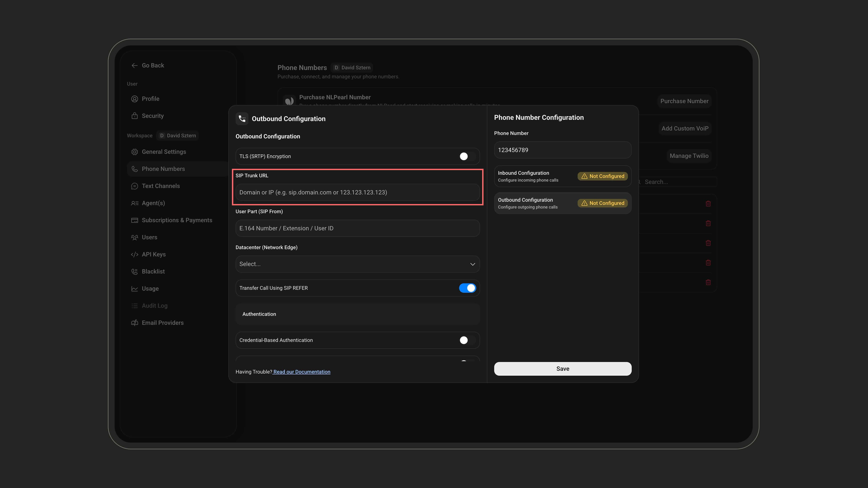This screenshot has width=868, height=488.
Task: Click the Save button
Action: click(562, 369)
